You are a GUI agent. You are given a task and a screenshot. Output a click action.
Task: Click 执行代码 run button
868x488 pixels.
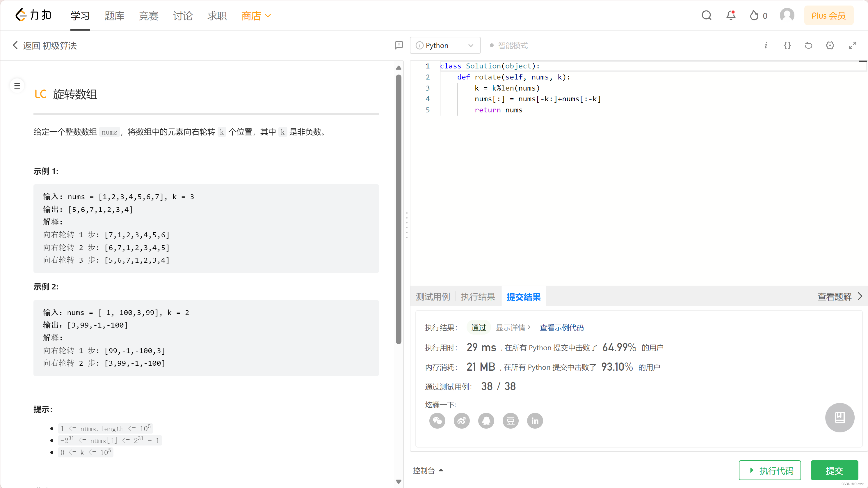tap(770, 470)
